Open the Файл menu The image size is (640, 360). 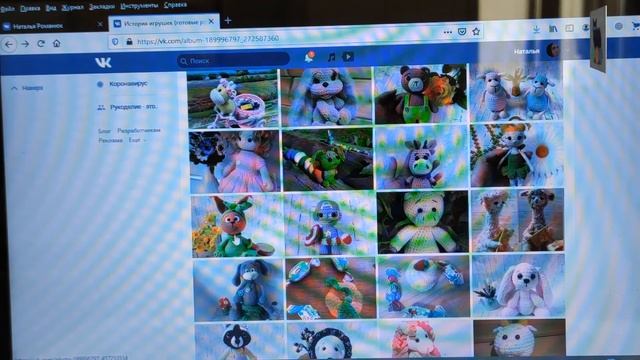point(7,8)
